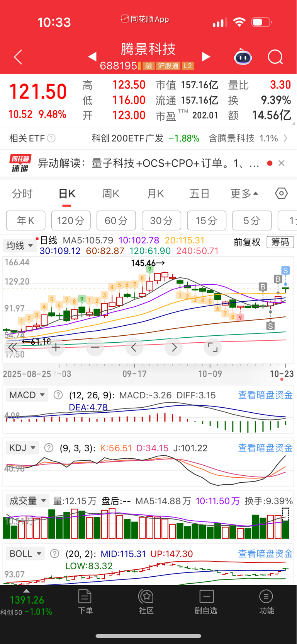Open 查看暗盘资金 link in BOLL panel
297x644 pixels.
pos(265,554)
